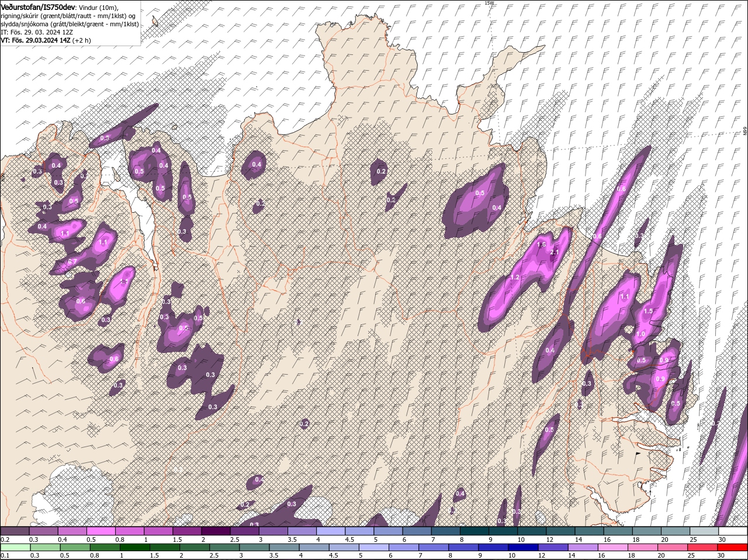The height and width of the screenshot is (560, 748).
Task: Click the lower legend swatch labeled 9
Action: 494,548
